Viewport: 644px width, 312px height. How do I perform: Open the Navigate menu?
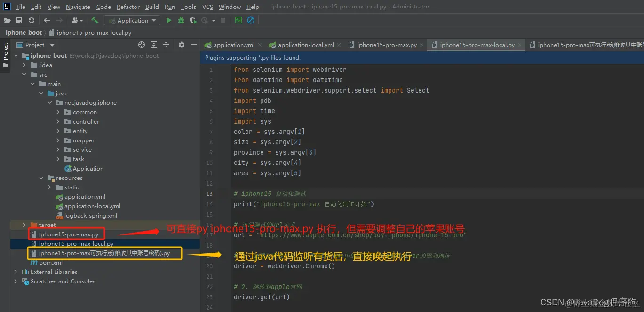(x=78, y=7)
